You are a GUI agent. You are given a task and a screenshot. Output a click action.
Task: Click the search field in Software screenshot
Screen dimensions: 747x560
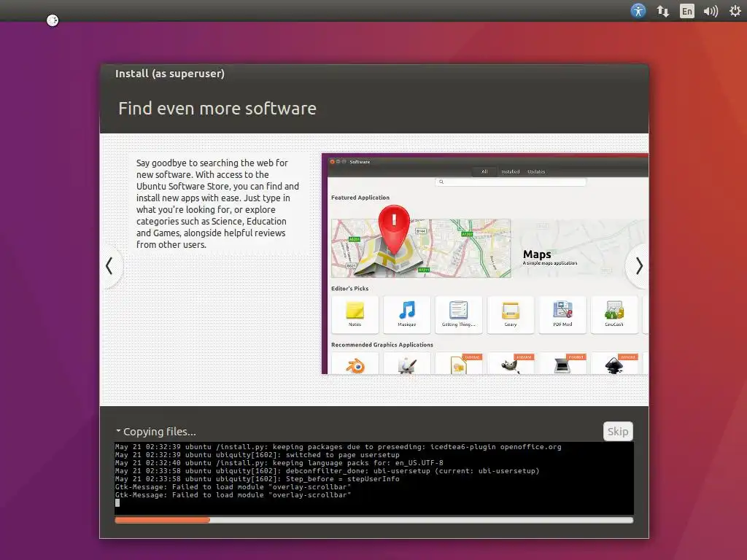[510, 182]
